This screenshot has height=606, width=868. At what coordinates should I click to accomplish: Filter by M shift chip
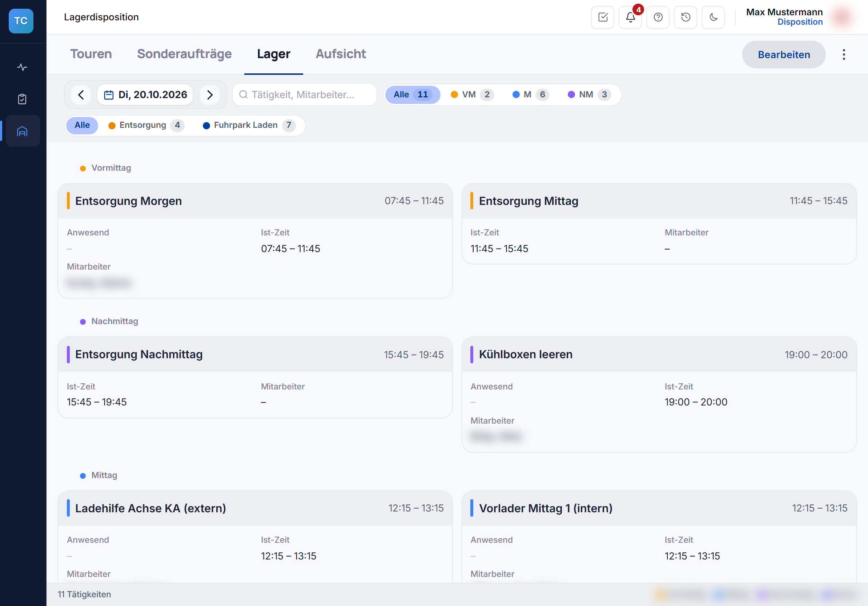tap(530, 94)
